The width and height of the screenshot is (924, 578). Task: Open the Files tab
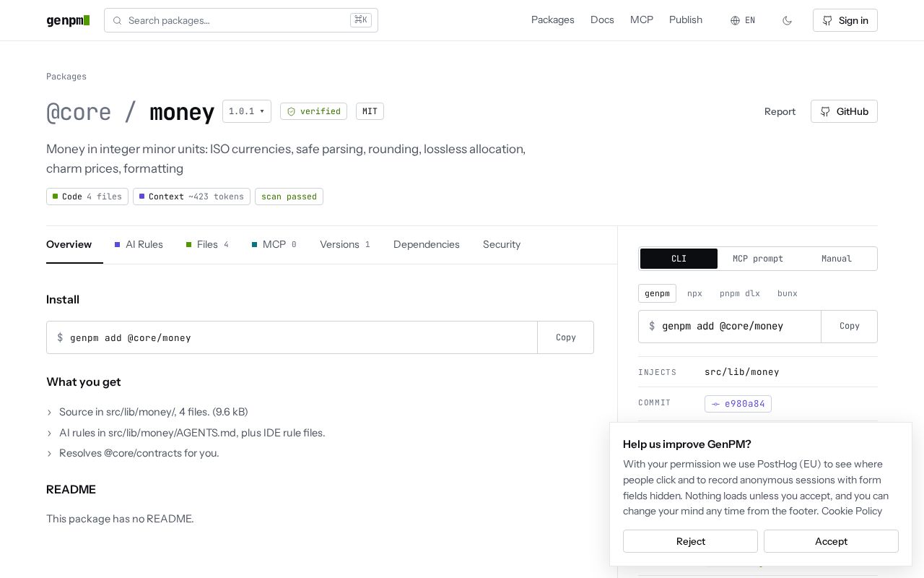point(207,244)
